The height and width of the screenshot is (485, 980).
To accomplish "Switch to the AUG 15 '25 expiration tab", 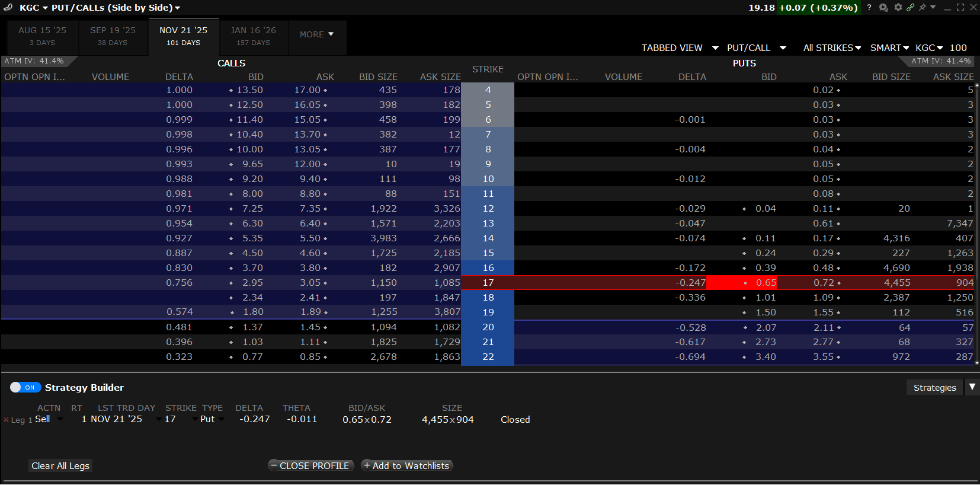I will click(x=42, y=36).
